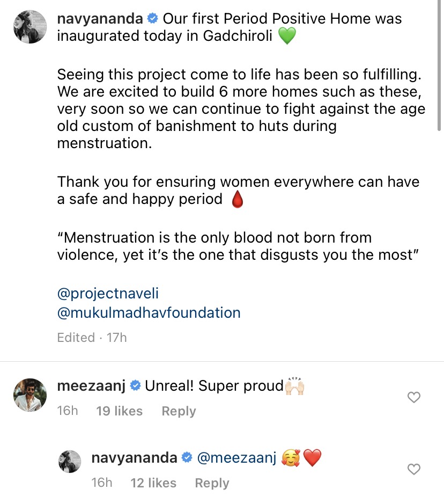
Task: Click the navyananda username text
Action: coord(100,18)
